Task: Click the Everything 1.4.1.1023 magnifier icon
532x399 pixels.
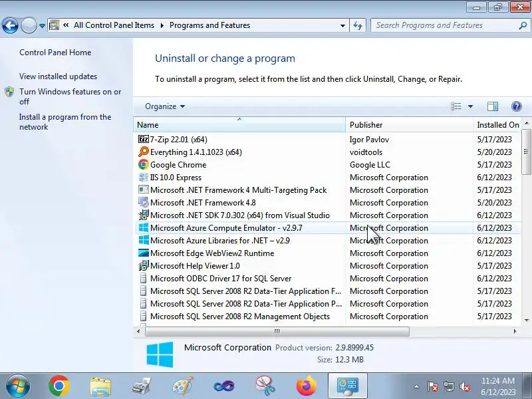Action: [x=144, y=152]
